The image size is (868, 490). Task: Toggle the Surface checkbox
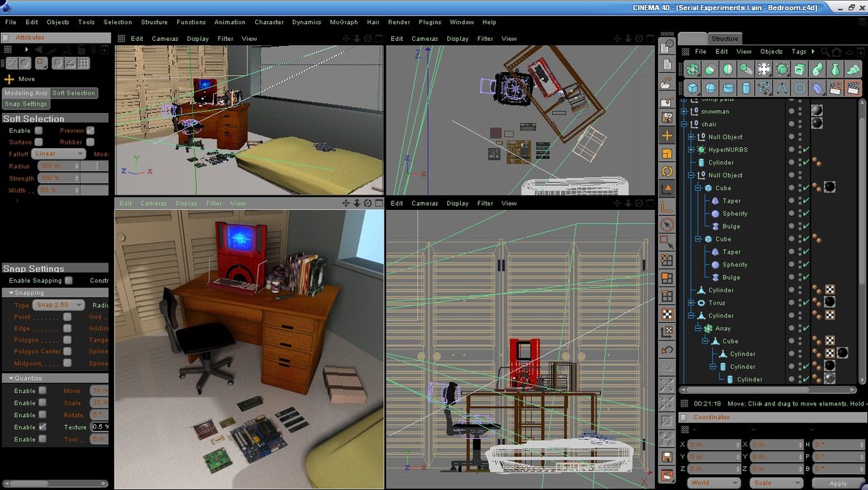pos(39,142)
